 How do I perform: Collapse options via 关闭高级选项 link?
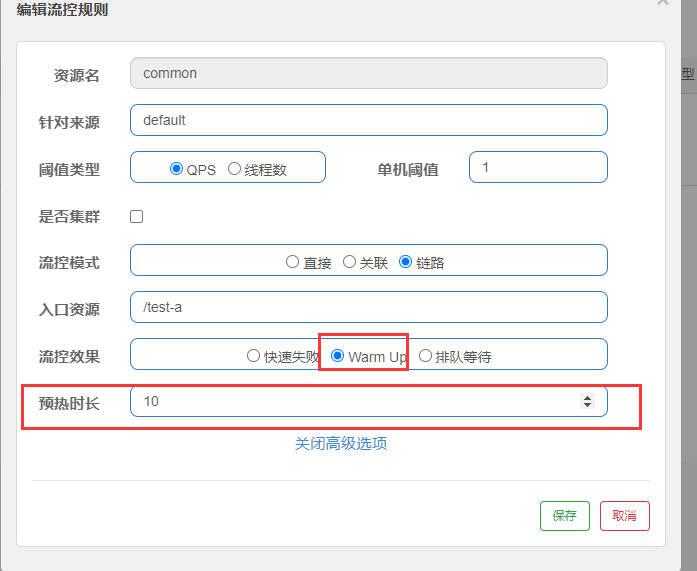tap(341, 443)
